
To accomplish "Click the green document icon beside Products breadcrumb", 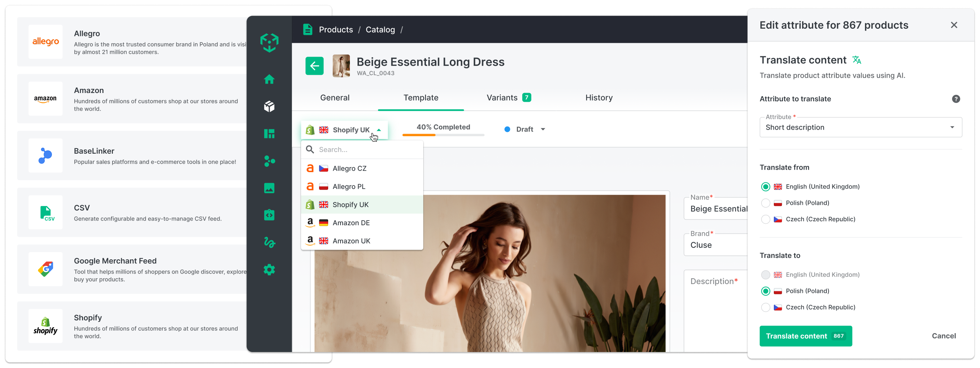I will [x=307, y=29].
